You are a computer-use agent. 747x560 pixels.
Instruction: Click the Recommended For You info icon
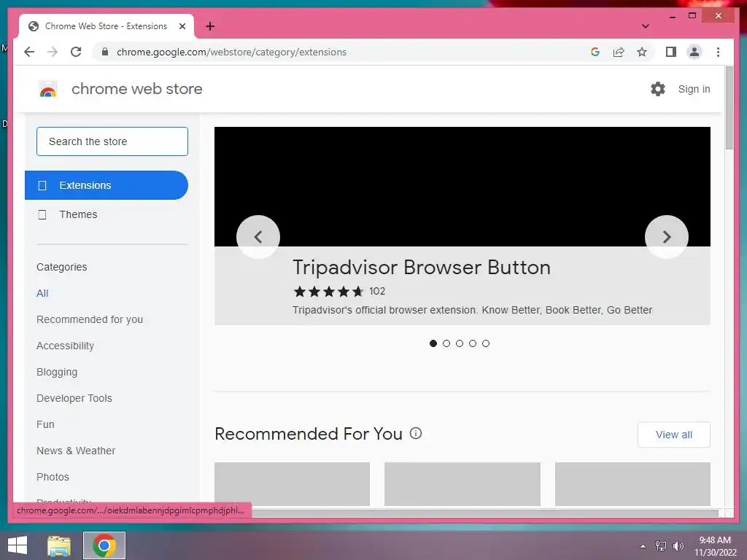[416, 433]
